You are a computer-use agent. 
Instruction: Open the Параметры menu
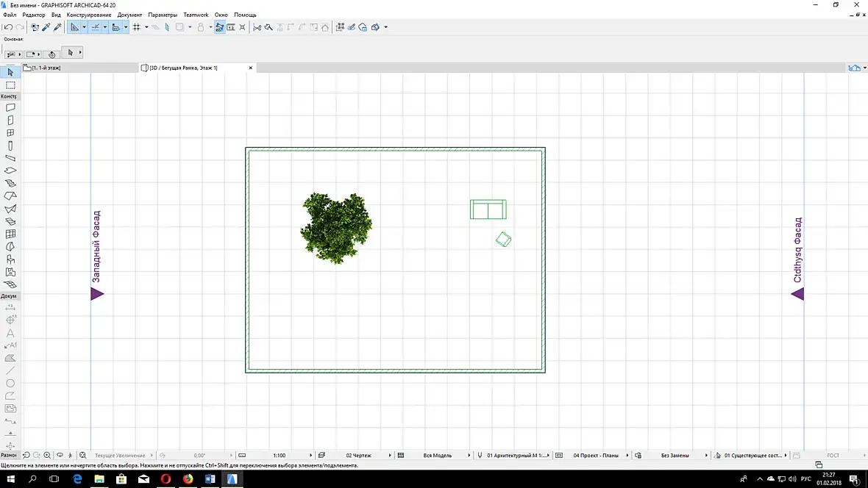(x=163, y=15)
